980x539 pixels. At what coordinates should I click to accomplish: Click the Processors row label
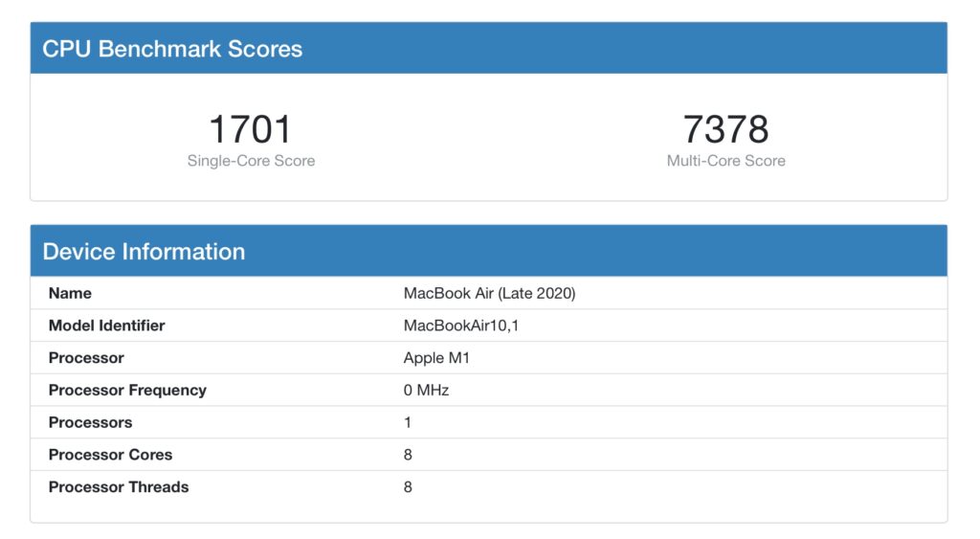click(91, 423)
